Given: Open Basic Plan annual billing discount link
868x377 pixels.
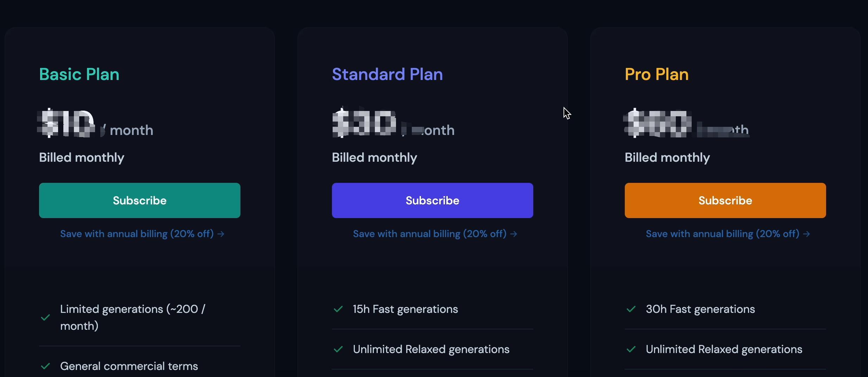Looking at the screenshot, I should click(142, 234).
